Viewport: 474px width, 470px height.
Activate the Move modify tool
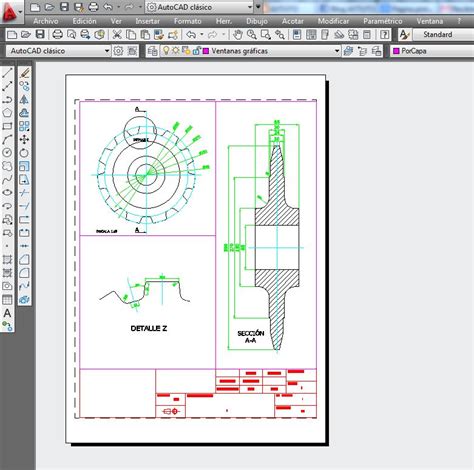(x=24, y=139)
